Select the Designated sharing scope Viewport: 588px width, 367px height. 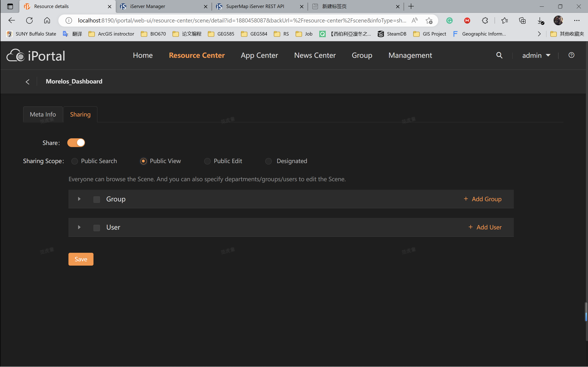point(269,161)
